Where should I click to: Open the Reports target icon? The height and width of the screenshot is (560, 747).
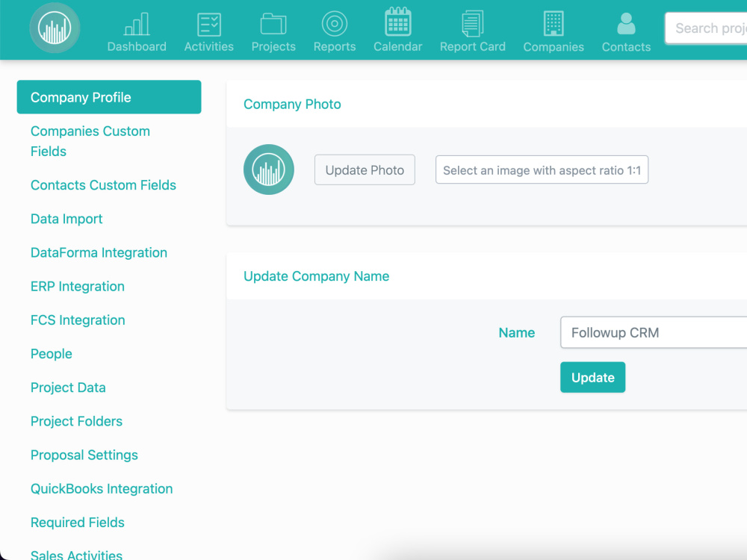pyautogui.click(x=335, y=24)
